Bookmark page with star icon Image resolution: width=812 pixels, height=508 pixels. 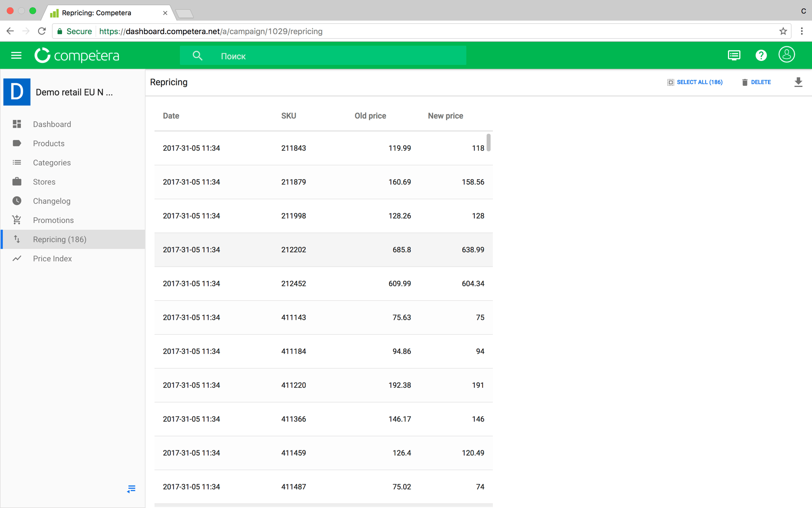tap(783, 31)
